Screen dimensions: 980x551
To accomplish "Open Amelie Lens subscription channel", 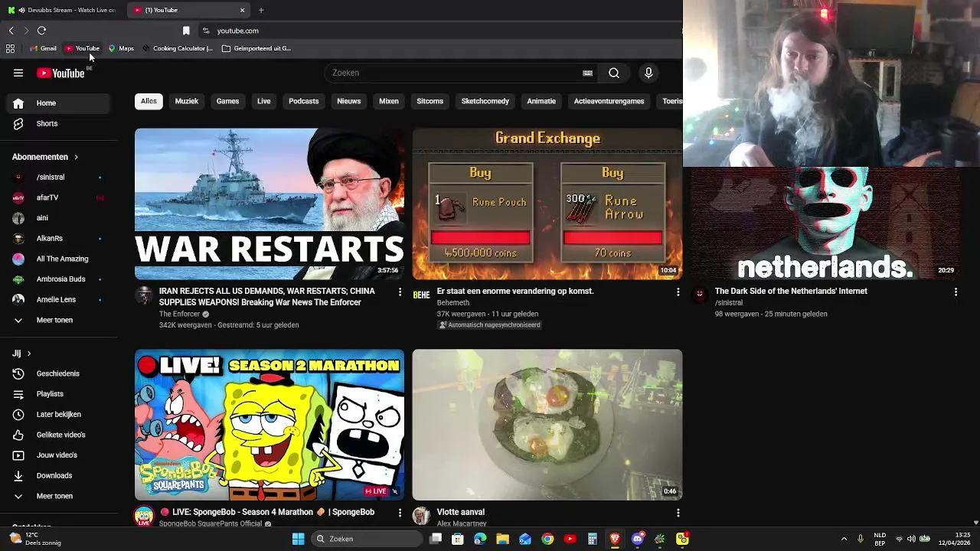I will pos(59,299).
